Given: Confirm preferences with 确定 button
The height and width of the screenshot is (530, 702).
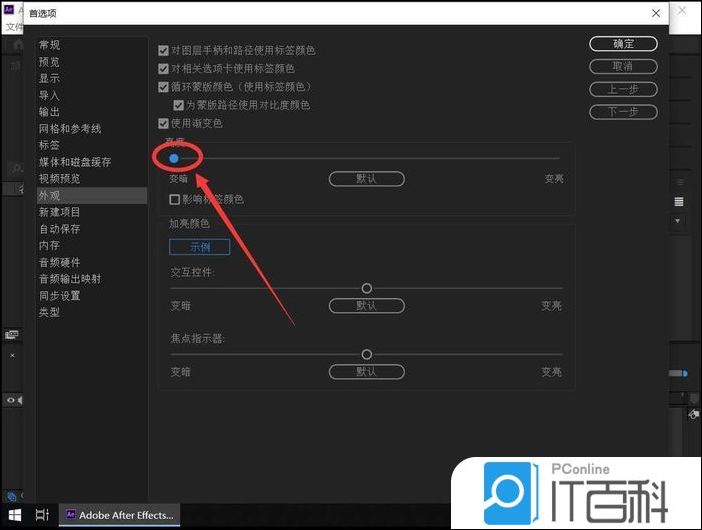Looking at the screenshot, I should click(623, 44).
